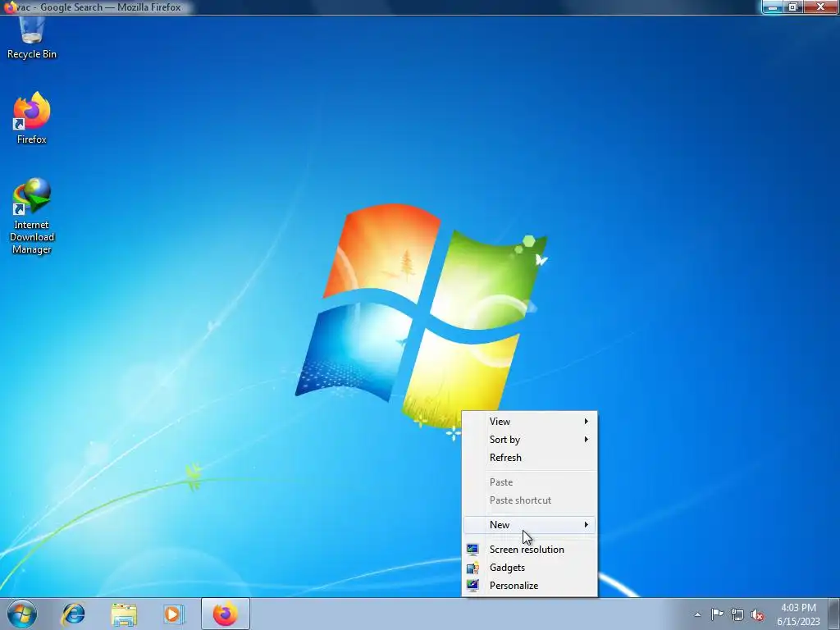
Task: Click the Firefox logo in the window title bar
Action: tap(8, 7)
